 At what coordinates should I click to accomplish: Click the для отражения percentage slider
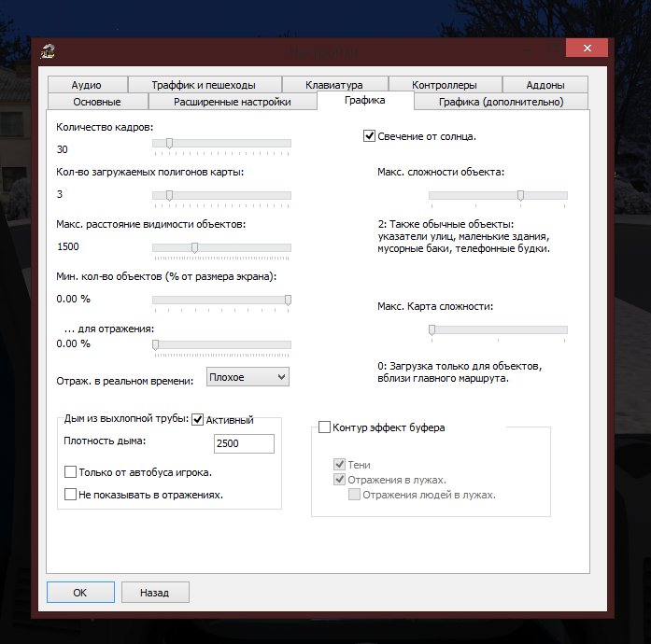coord(221,345)
